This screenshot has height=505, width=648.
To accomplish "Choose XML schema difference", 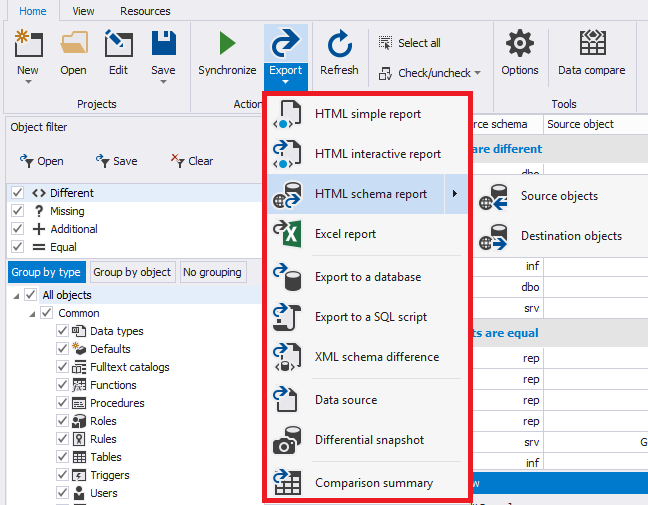I will (x=367, y=357).
